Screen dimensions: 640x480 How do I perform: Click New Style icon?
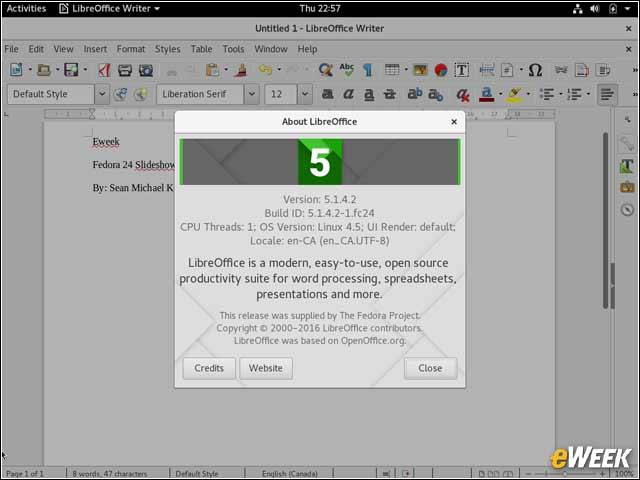[140, 94]
